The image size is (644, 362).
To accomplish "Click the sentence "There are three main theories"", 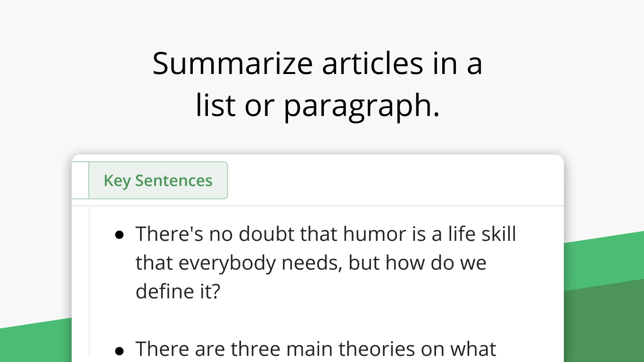I will click(315, 349).
